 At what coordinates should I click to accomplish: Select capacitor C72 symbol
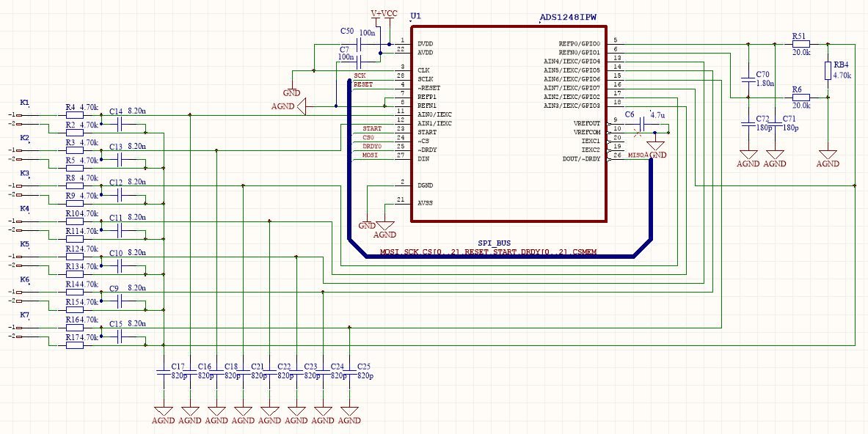click(748, 124)
